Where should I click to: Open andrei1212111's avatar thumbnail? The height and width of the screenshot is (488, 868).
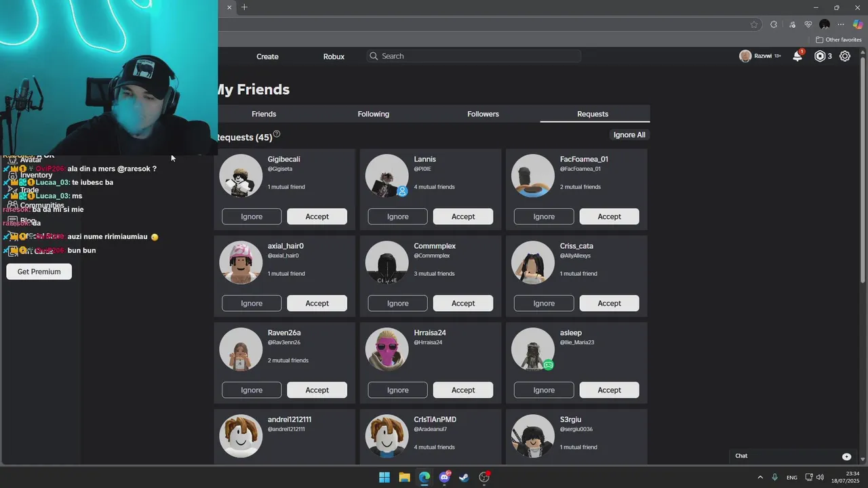click(x=241, y=436)
